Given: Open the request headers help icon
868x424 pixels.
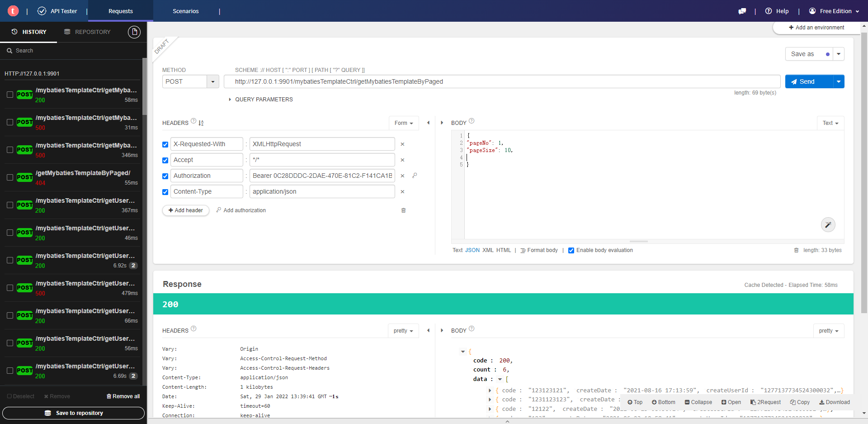Looking at the screenshot, I should (x=193, y=121).
